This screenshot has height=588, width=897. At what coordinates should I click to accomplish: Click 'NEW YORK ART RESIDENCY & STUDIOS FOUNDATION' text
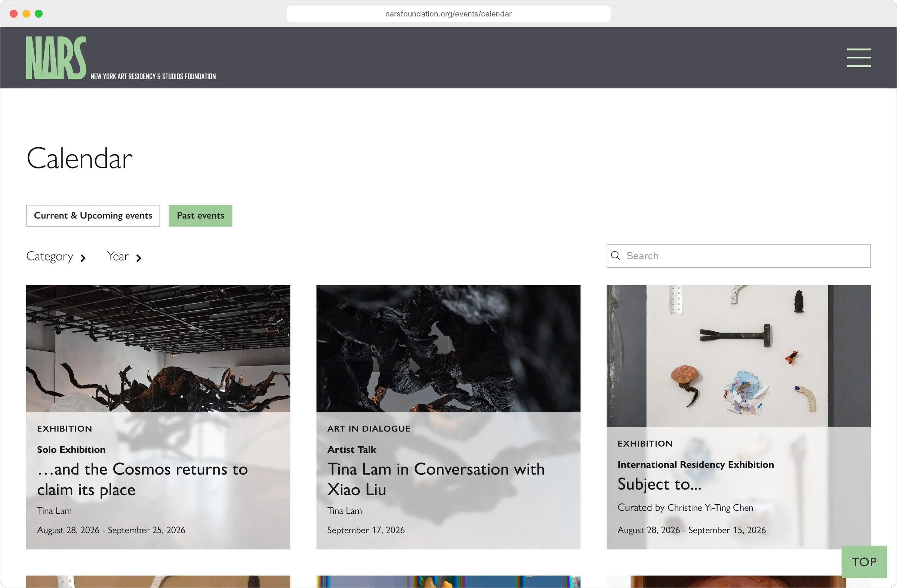(x=153, y=77)
